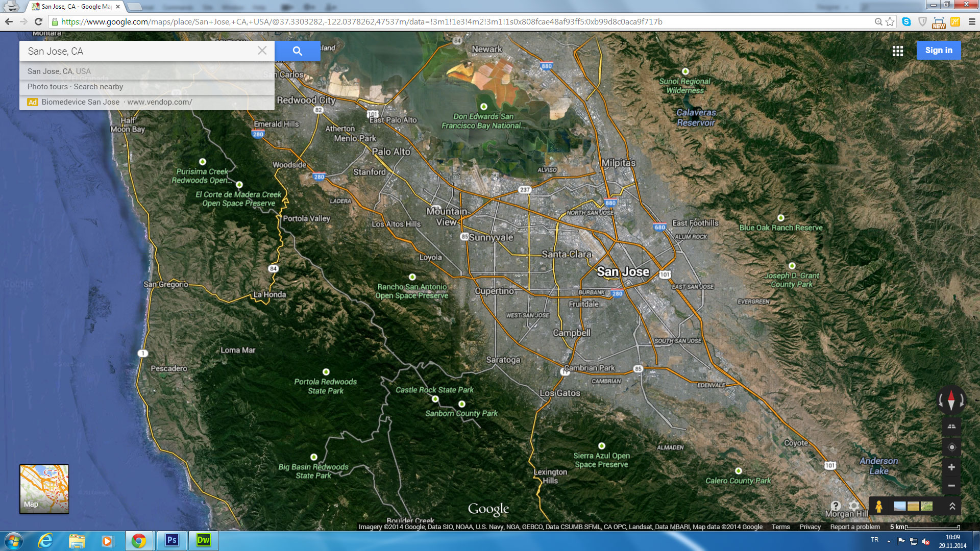
Task: Pick up the Street View pegman
Action: 878,506
